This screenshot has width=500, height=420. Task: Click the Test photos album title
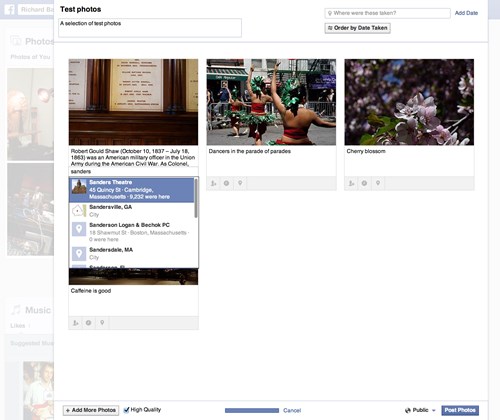[81, 9]
